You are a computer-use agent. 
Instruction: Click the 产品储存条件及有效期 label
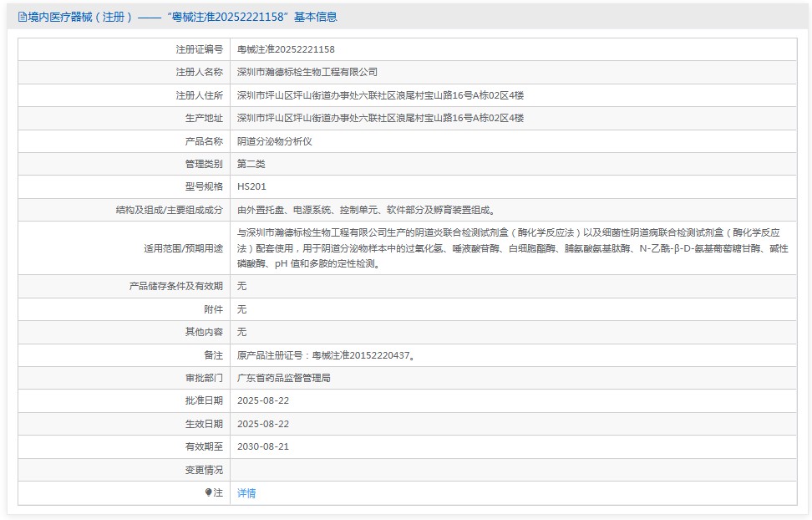[176, 286]
